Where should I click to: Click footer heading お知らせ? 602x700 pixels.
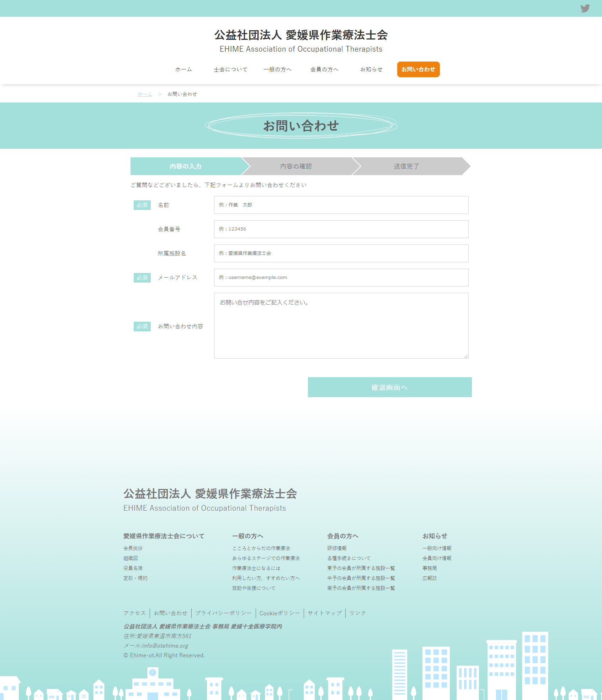(435, 536)
